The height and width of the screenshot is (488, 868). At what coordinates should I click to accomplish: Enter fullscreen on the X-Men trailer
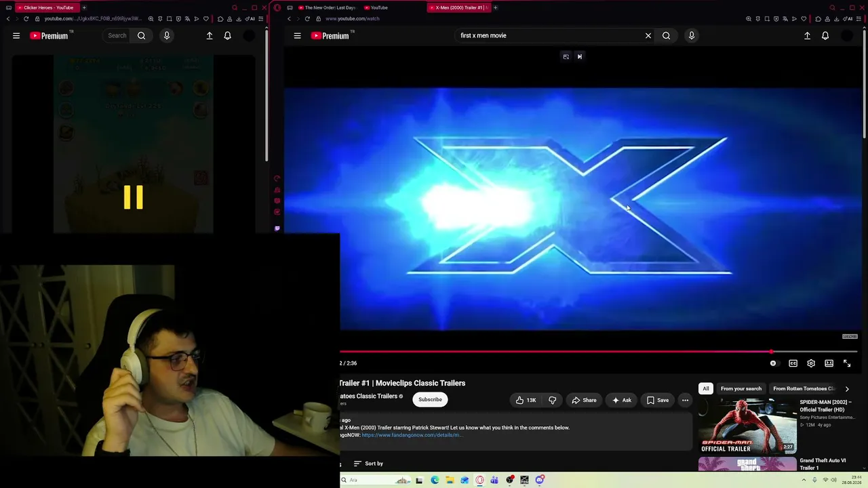coord(847,363)
